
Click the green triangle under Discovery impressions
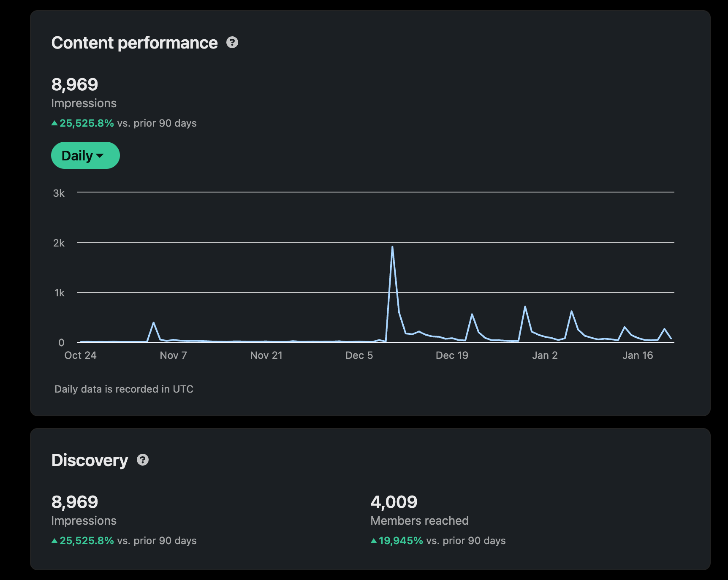(54, 541)
